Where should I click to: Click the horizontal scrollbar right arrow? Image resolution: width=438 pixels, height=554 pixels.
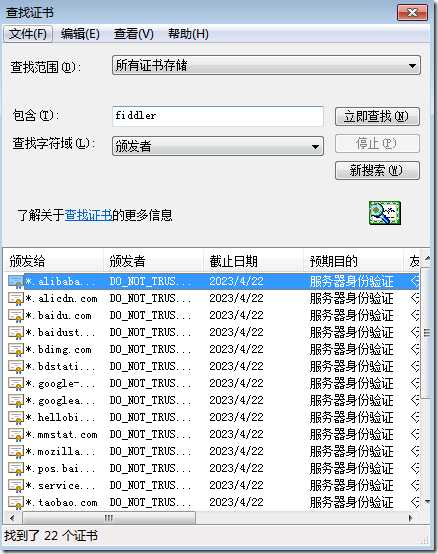coord(410,518)
